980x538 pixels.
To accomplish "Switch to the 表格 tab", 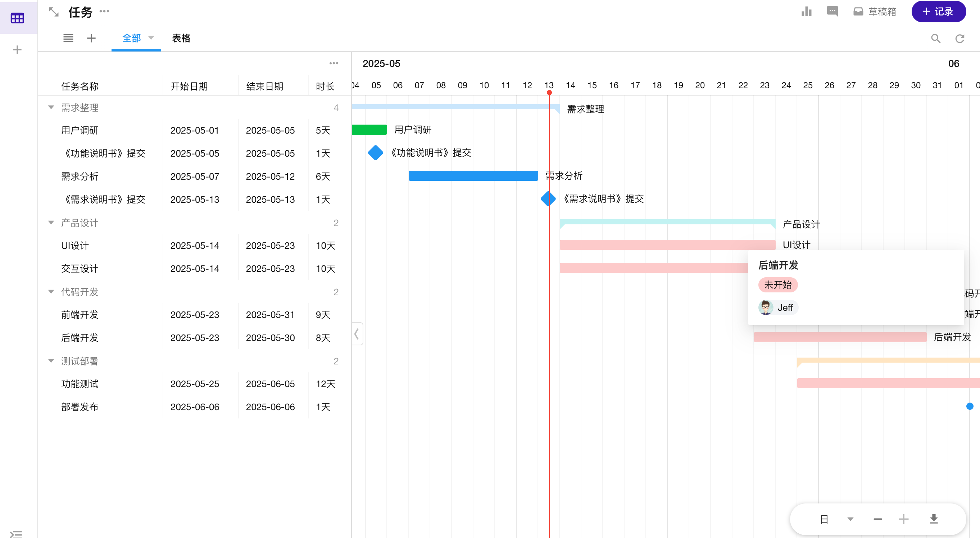I will click(x=181, y=38).
